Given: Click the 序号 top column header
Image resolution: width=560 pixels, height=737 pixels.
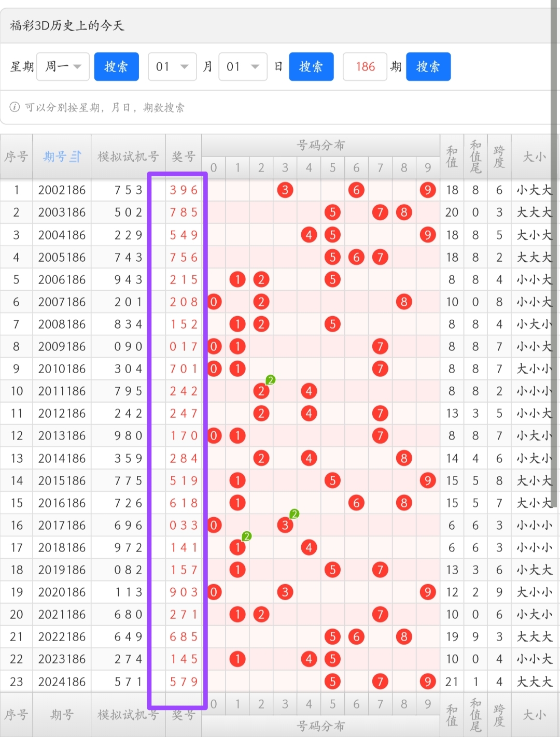Looking at the screenshot, I should [x=16, y=157].
